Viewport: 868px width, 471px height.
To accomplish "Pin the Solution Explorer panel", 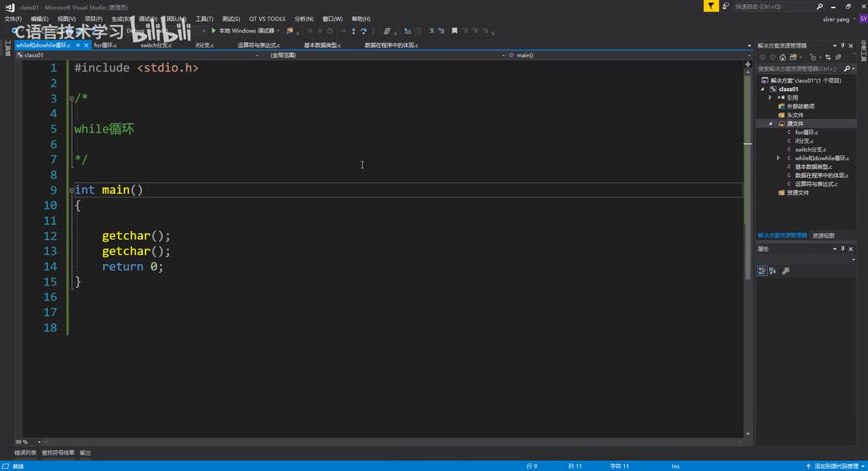I will point(843,45).
